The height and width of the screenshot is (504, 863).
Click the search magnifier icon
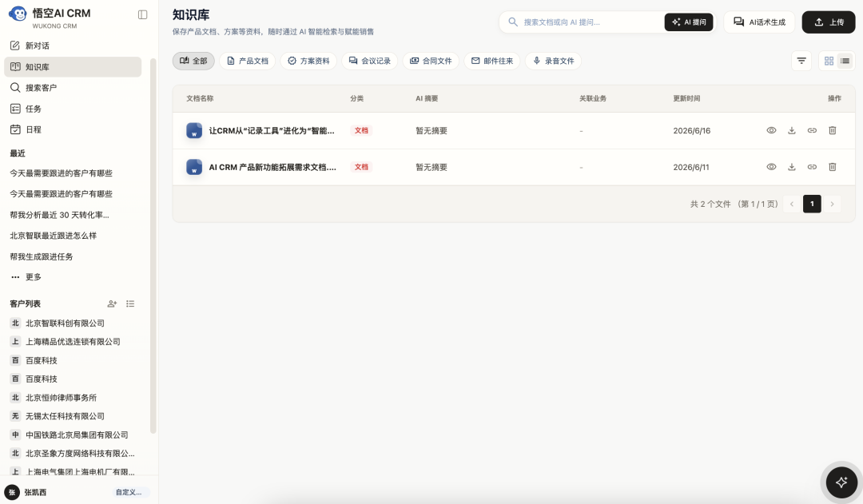pyautogui.click(x=513, y=22)
